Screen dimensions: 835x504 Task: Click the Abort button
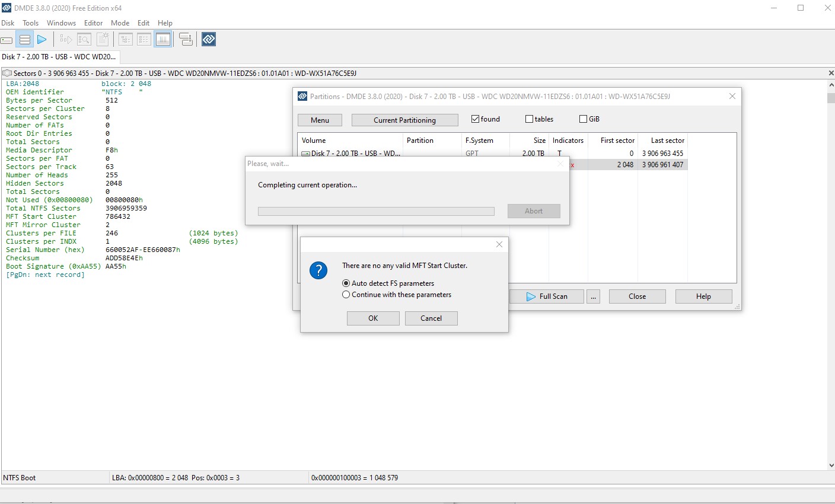tap(534, 211)
